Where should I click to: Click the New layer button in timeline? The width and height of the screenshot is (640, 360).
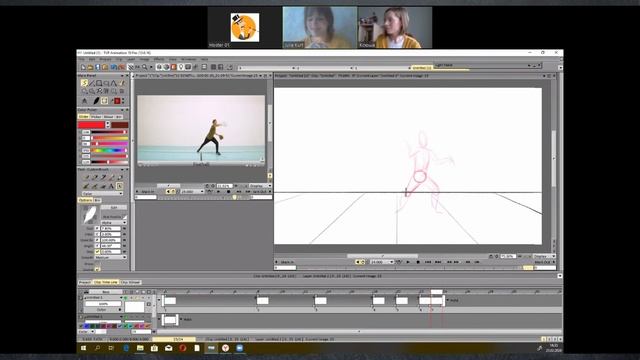pos(106,292)
